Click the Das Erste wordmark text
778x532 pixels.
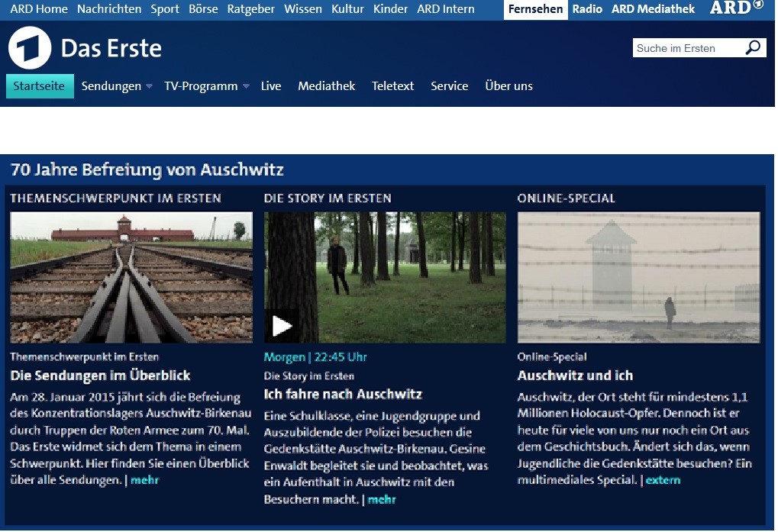tap(111, 49)
